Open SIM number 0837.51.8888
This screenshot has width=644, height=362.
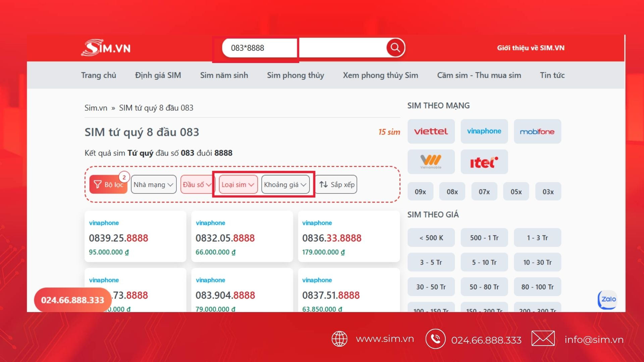point(331,295)
